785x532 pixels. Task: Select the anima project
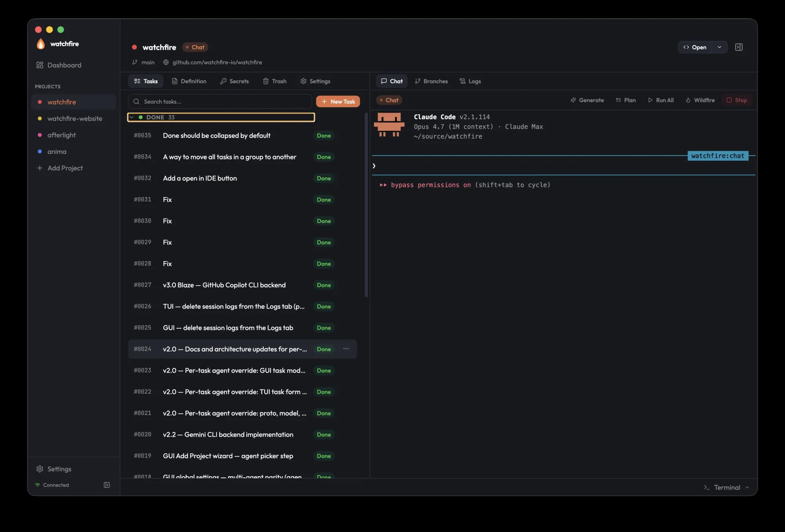click(x=73, y=152)
